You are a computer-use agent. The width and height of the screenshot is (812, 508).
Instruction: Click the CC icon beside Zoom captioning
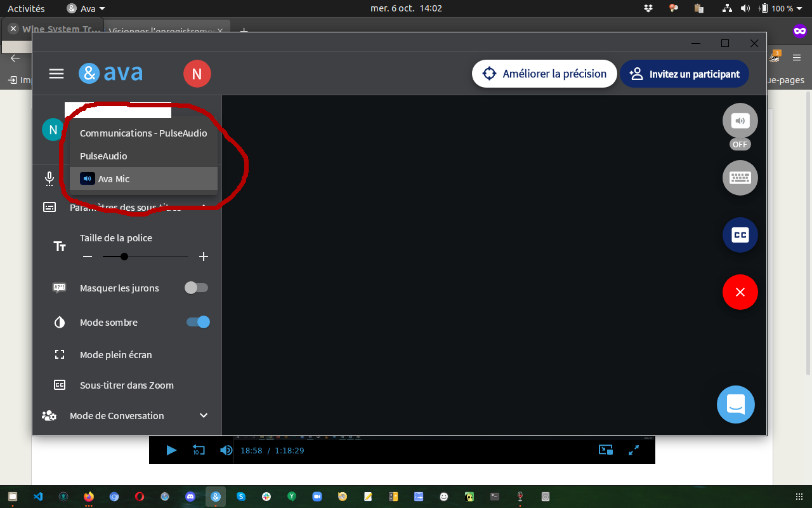60,385
